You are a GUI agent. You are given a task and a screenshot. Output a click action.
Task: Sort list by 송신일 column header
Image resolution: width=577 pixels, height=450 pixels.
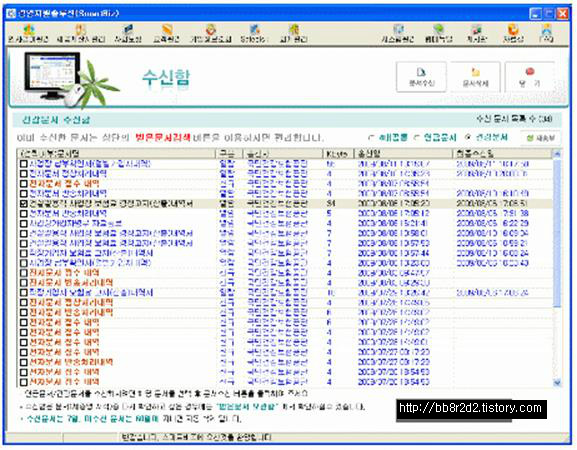(x=403, y=153)
